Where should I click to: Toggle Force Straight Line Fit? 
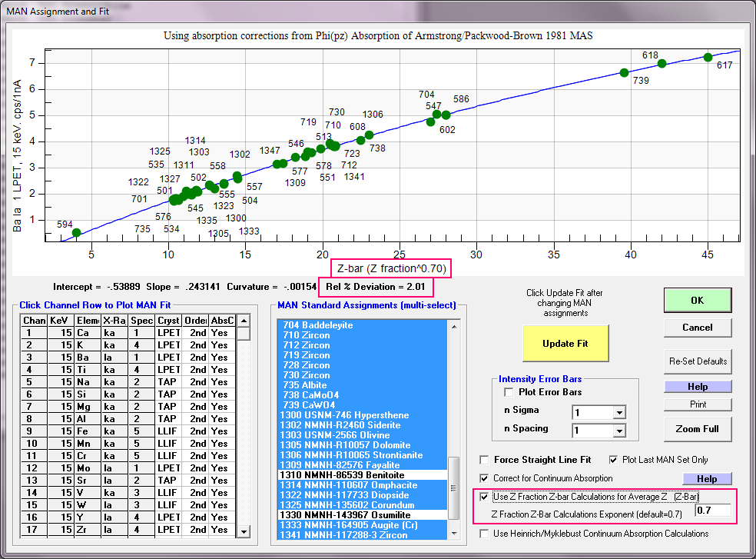pos(485,460)
